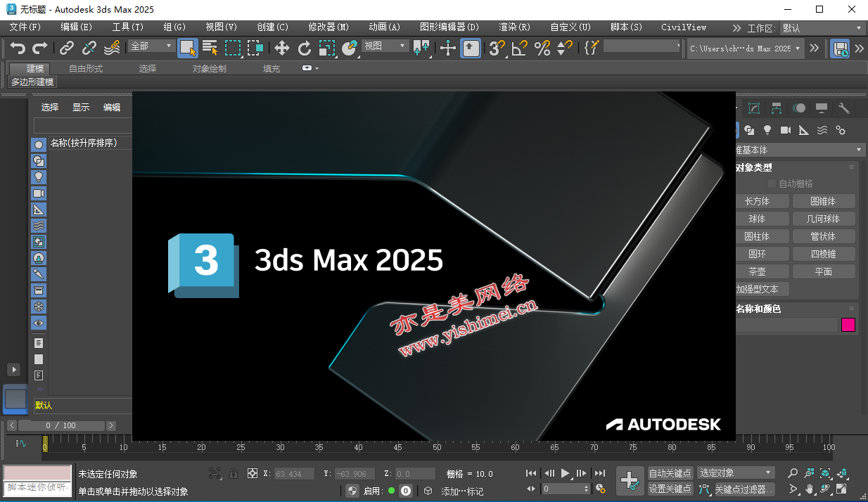This screenshot has width=868, height=502.
Task: Activate Select and Rotate tool
Action: click(x=305, y=48)
